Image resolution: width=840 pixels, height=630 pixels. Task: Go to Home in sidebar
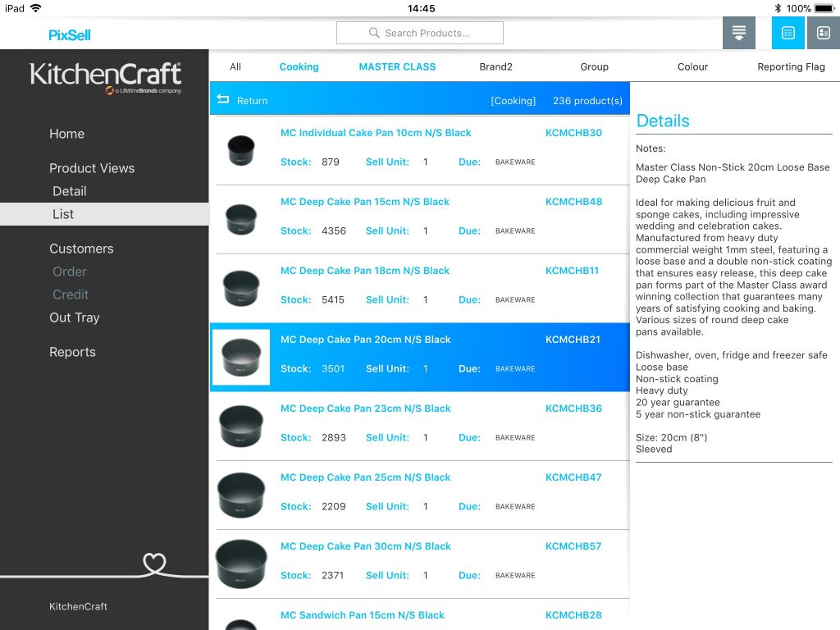coord(67,134)
